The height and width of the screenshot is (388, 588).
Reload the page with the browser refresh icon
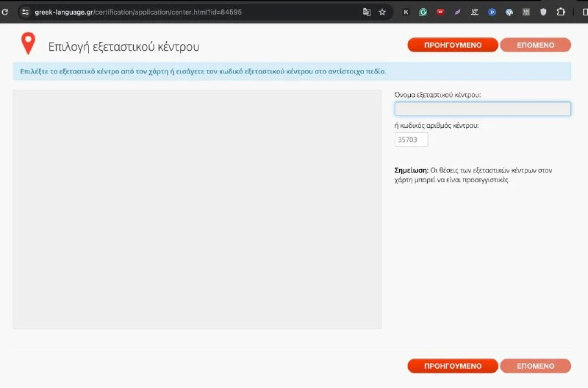tap(6, 12)
